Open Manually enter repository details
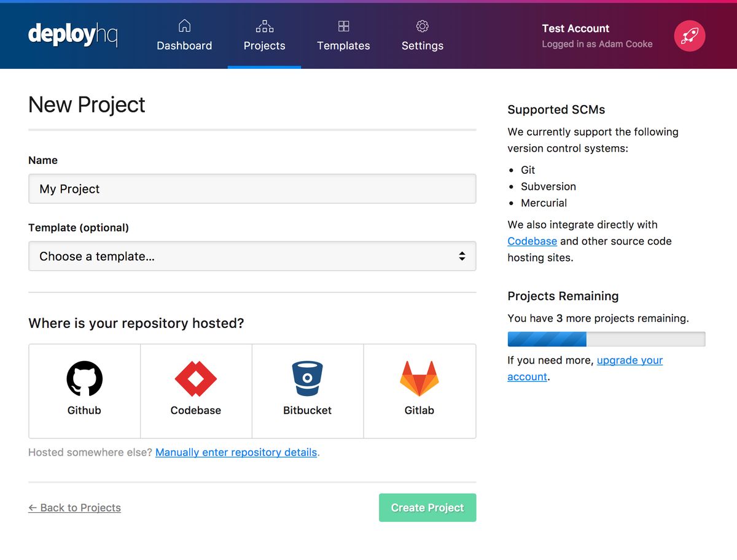The image size is (737, 560). (x=236, y=453)
